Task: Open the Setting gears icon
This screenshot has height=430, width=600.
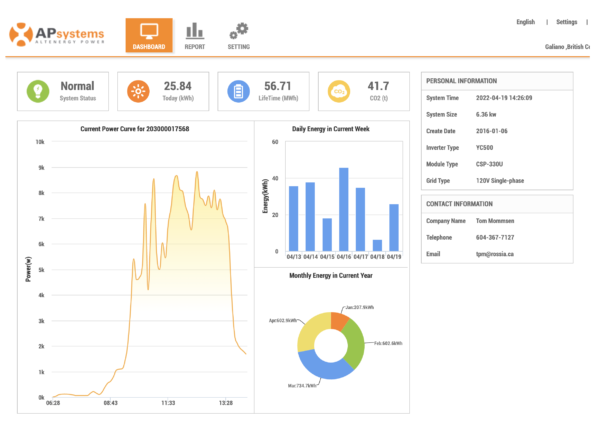Action: point(238,30)
